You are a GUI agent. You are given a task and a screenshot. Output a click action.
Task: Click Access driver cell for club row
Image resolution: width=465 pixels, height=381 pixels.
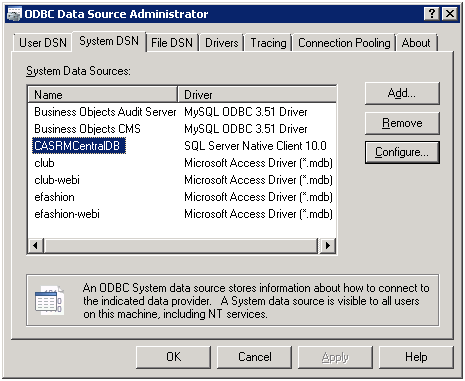point(258,163)
